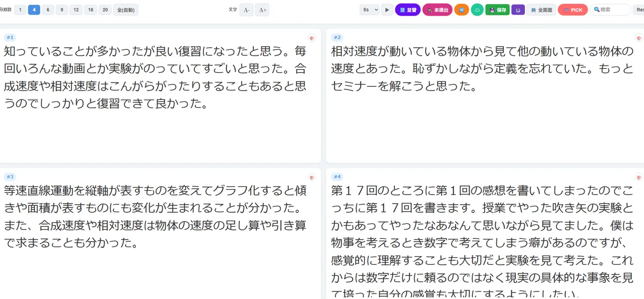Set the split count to 4

(34, 10)
